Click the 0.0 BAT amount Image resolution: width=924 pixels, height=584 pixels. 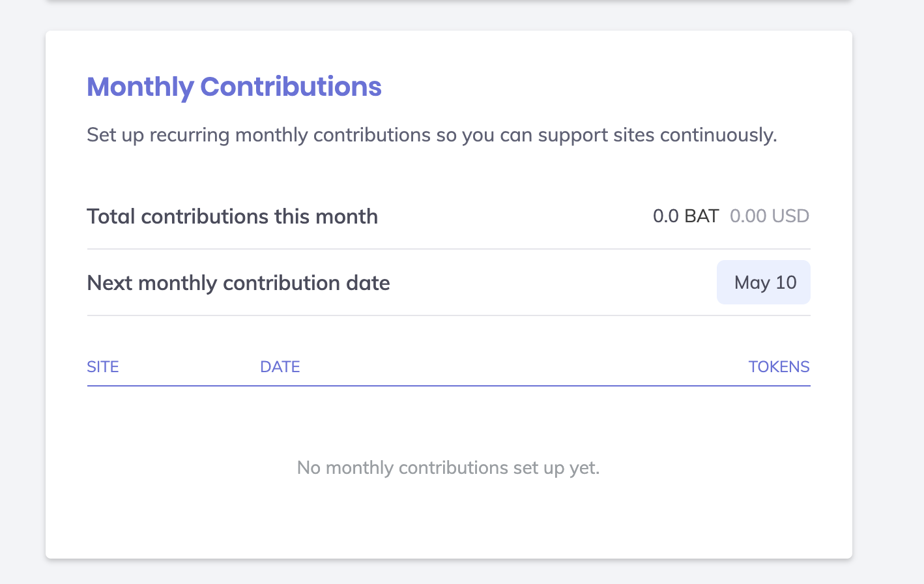[x=686, y=216]
